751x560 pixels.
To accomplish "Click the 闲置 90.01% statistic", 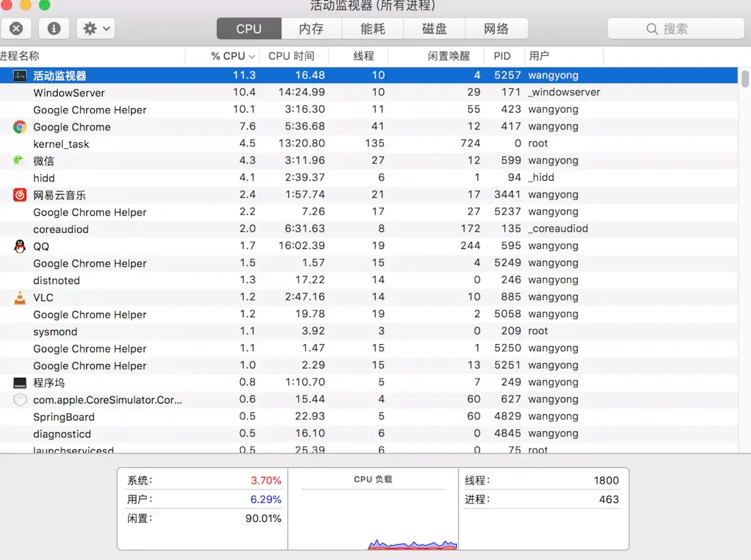I will point(204,518).
